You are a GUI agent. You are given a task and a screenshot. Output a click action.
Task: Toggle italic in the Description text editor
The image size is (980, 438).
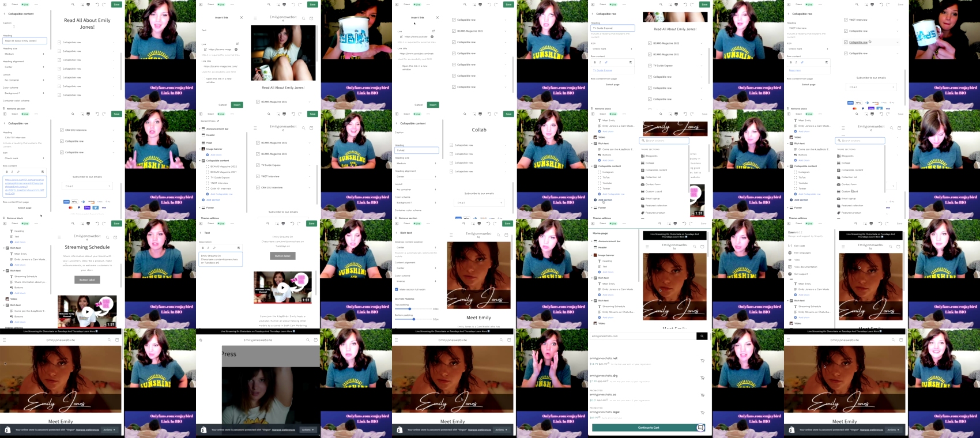click(208, 248)
